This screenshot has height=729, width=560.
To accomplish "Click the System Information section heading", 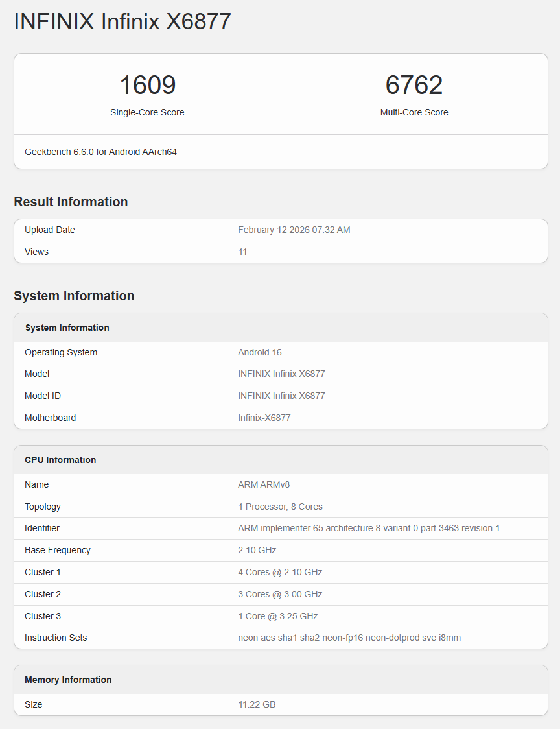I will tap(74, 295).
